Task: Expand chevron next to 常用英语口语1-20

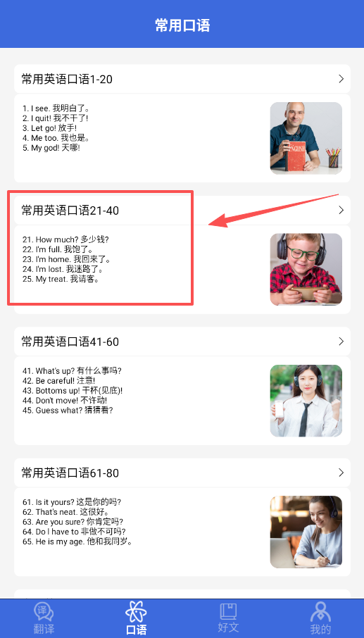Action: coord(341,79)
